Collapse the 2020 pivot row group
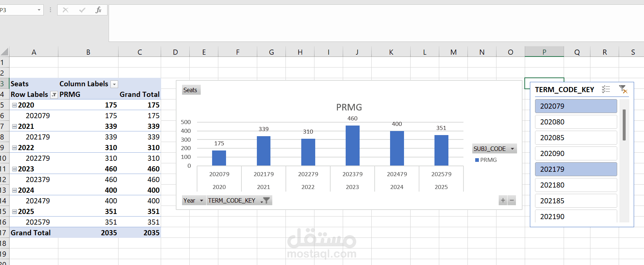 tap(14, 105)
